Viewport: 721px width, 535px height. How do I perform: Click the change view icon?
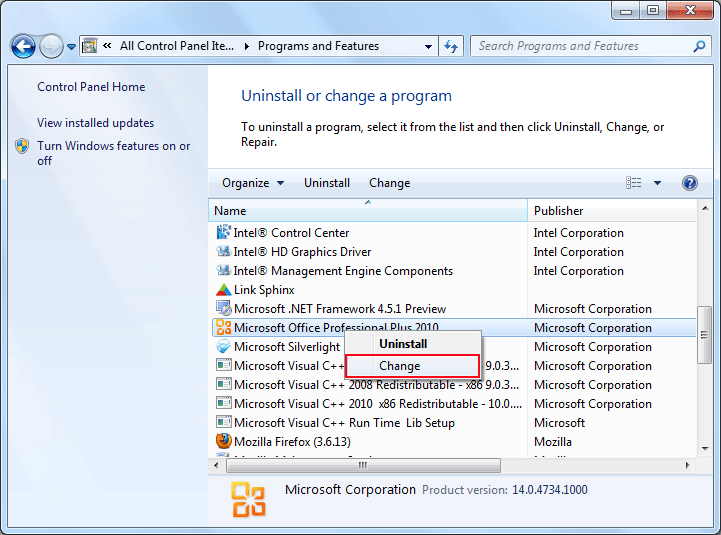pos(634,183)
